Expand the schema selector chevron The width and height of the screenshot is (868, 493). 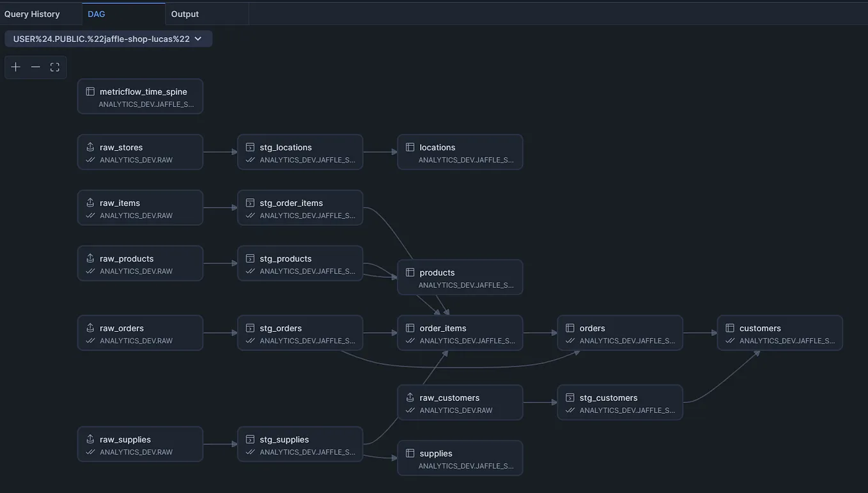tap(198, 38)
